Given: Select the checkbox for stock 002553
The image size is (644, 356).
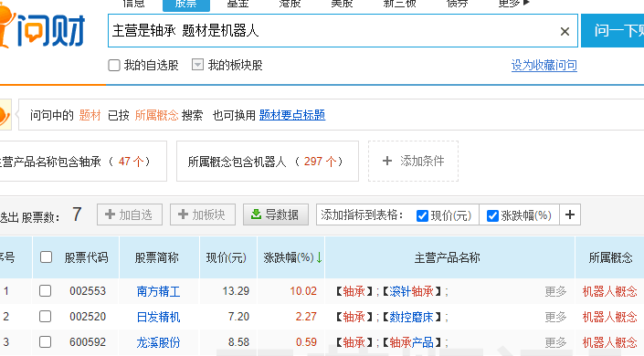Looking at the screenshot, I should pyautogui.click(x=45, y=290).
